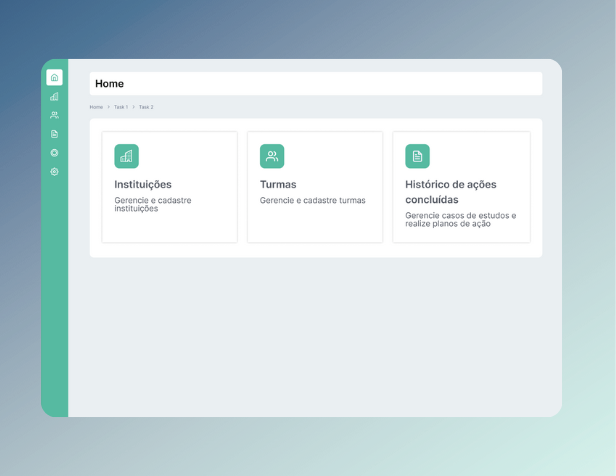Click the green building icon on Instituições card

pyautogui.click(x=126, y=156)
